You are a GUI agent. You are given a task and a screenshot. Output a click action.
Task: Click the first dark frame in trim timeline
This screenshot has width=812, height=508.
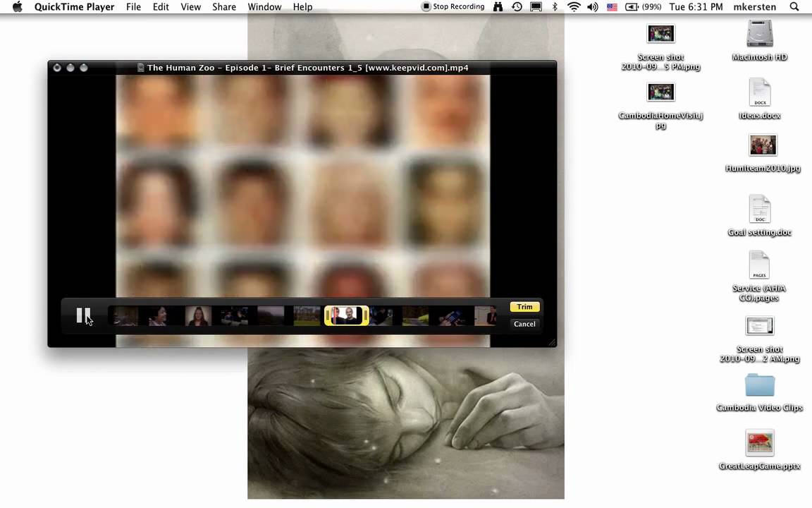click(x=126, y=315)
